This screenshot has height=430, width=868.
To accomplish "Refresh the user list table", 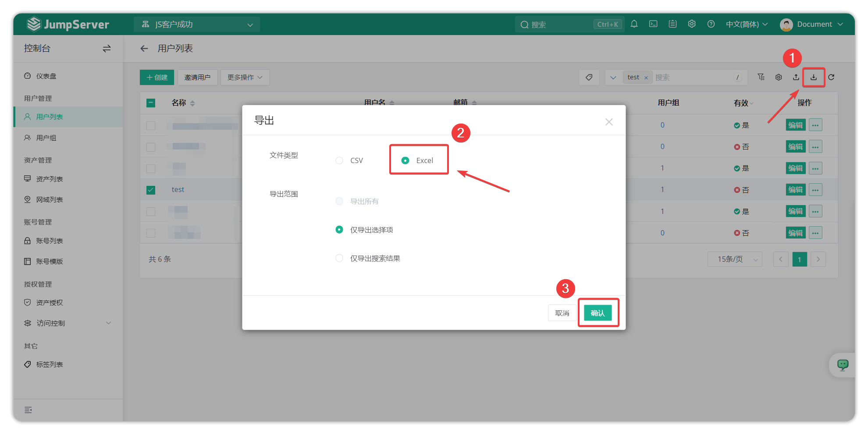I will coord(831,77).
